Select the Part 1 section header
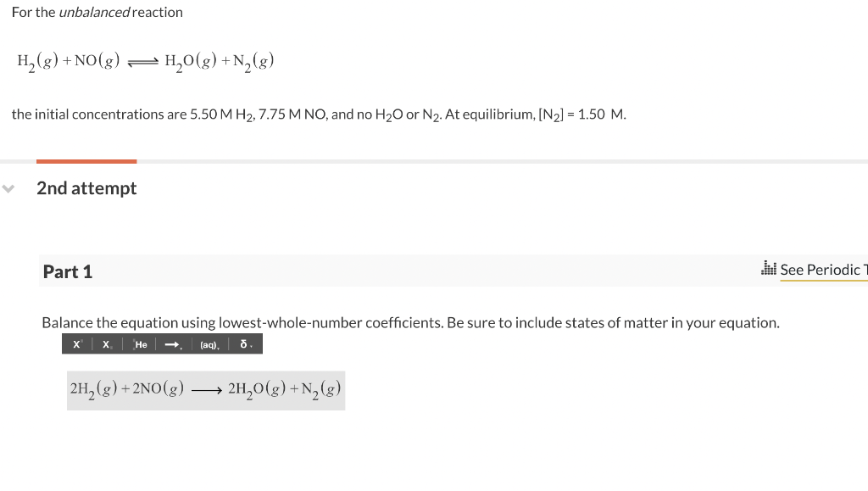 pyautogui.click(x=68, y=271)
